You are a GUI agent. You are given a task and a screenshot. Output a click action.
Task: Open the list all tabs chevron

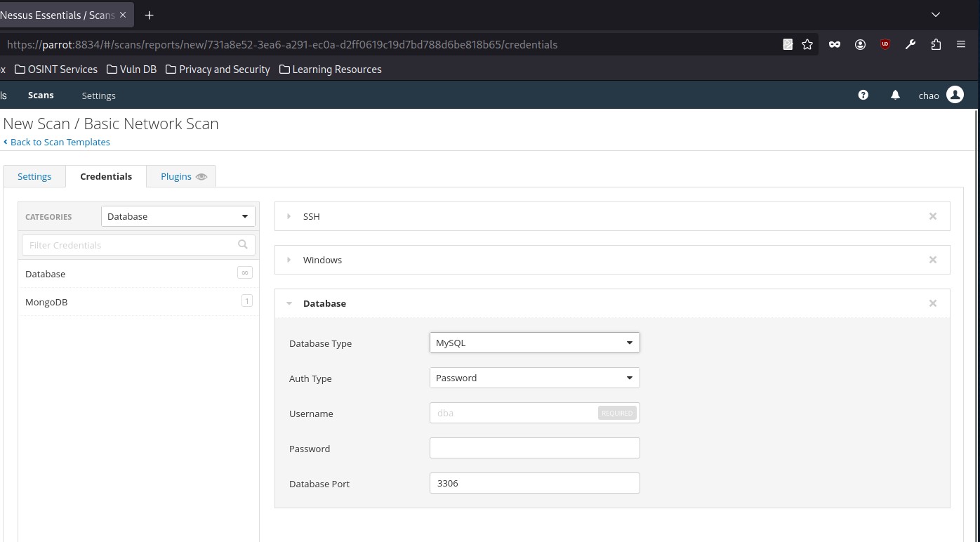click(935, 15)
